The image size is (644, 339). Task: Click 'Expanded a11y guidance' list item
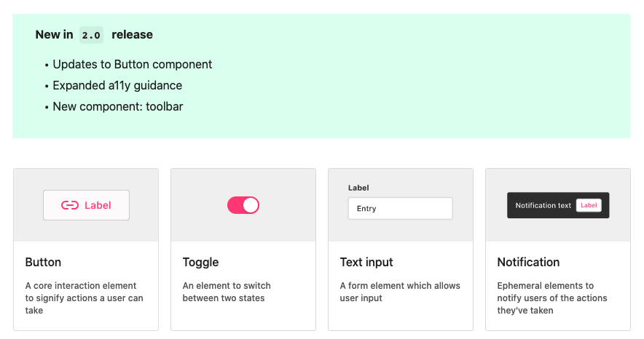pos(117,85)
